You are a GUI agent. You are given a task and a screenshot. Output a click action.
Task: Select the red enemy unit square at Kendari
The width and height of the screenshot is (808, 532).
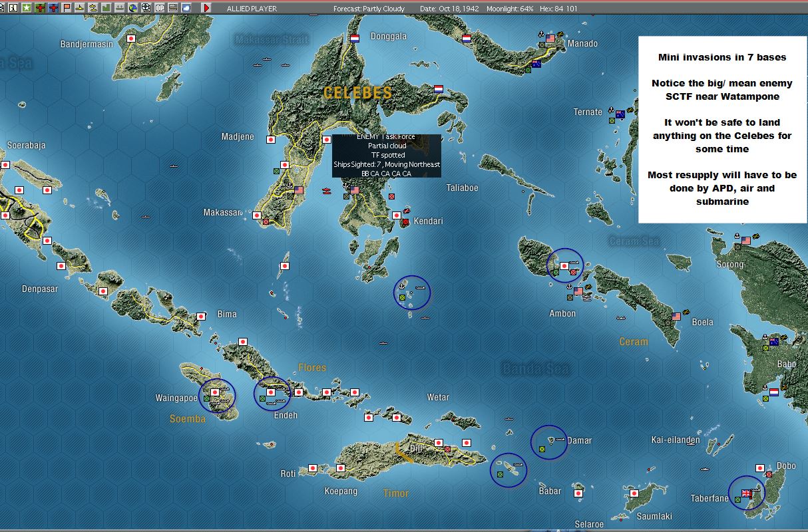click(405, 221)
